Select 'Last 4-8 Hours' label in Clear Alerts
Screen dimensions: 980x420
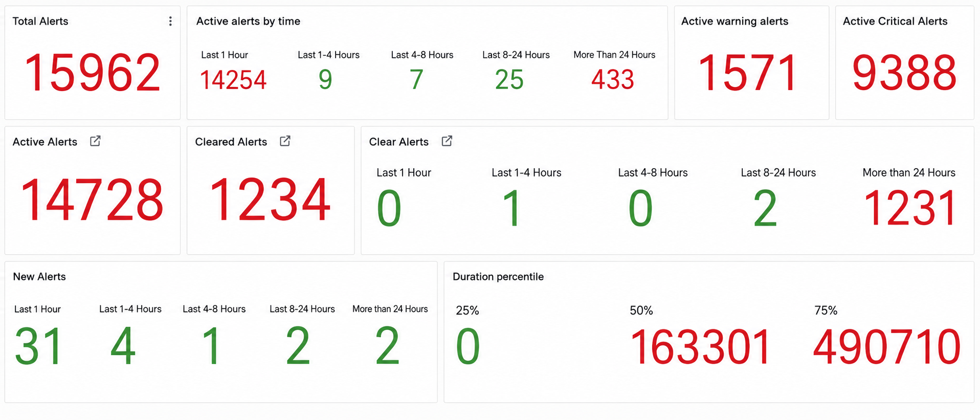point(653,173)
